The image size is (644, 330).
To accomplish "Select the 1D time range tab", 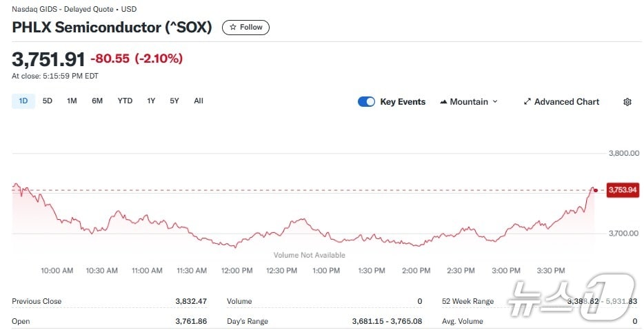I will [x=23, y=101].
